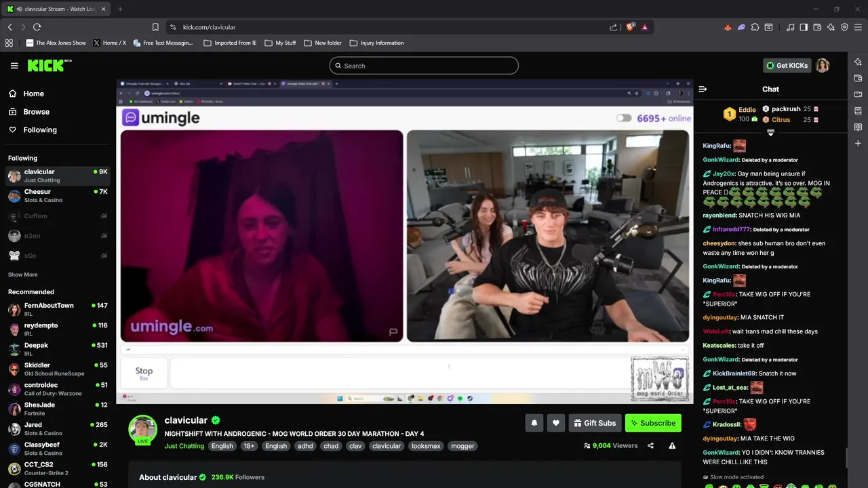The image size is (868, 488).
Task: Toggle notification bell for clavicular
Action: click(x=534, y=423)
